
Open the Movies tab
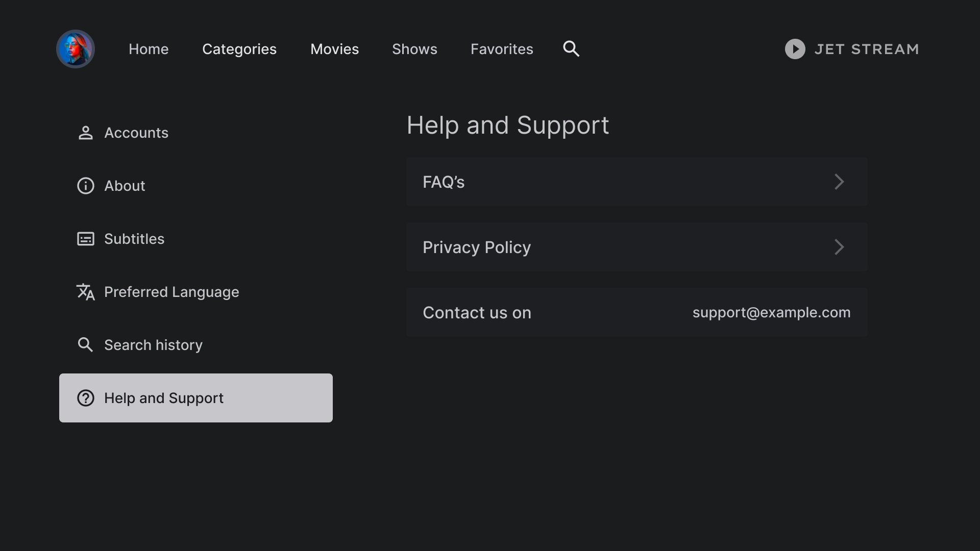(x=334, y=49)
